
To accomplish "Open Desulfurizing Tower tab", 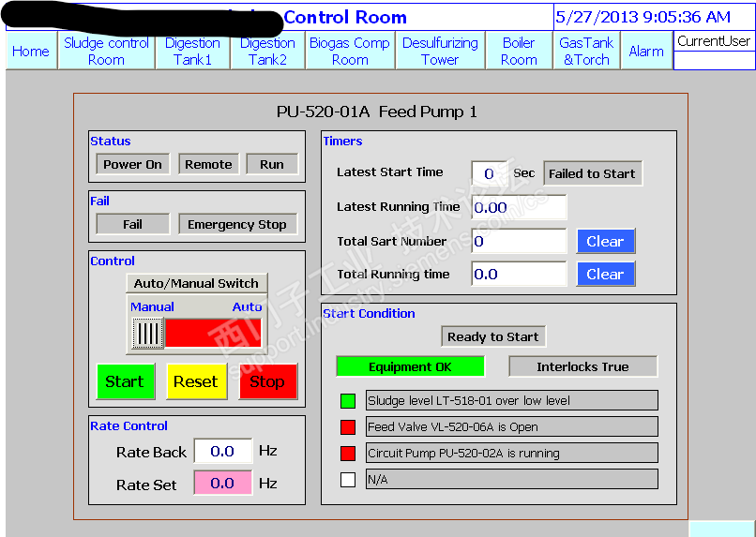I will pyautogui.click(x=440, y=51).
